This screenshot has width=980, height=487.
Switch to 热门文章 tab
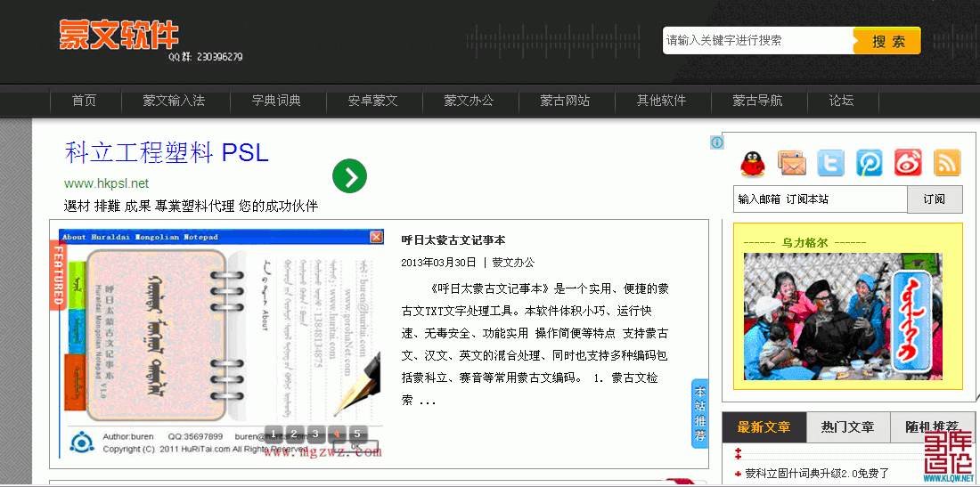coord(847,427)
